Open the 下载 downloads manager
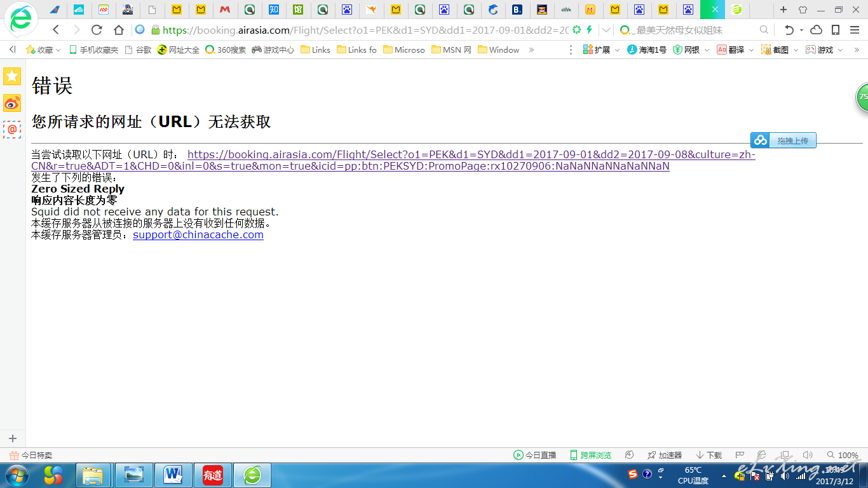The image size is (868, 488). (x=709, y=455)
